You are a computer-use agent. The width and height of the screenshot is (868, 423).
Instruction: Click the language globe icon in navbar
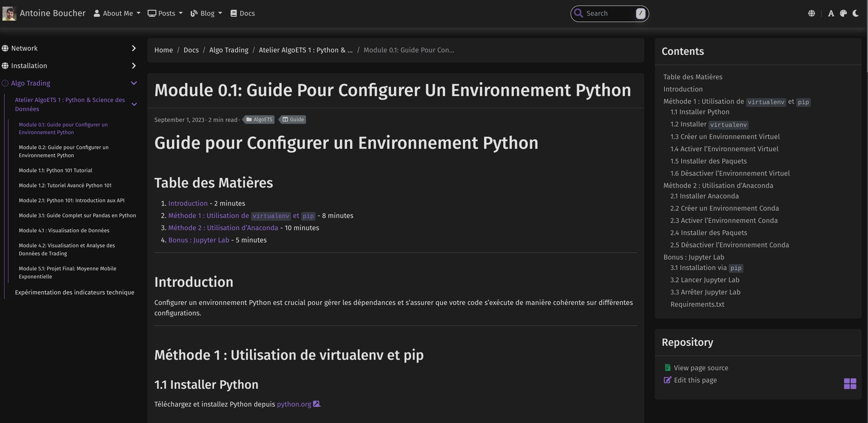pos(811,13)
